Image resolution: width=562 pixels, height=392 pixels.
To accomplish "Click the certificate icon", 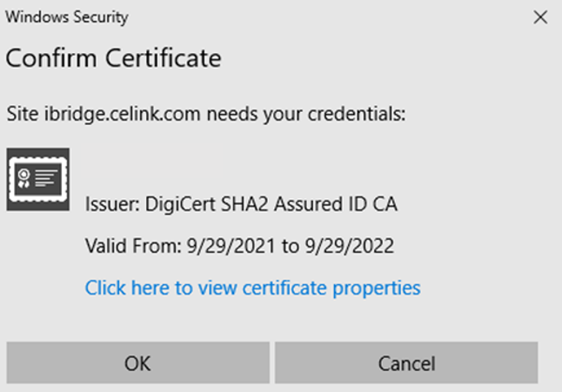I will pos(38,179).
